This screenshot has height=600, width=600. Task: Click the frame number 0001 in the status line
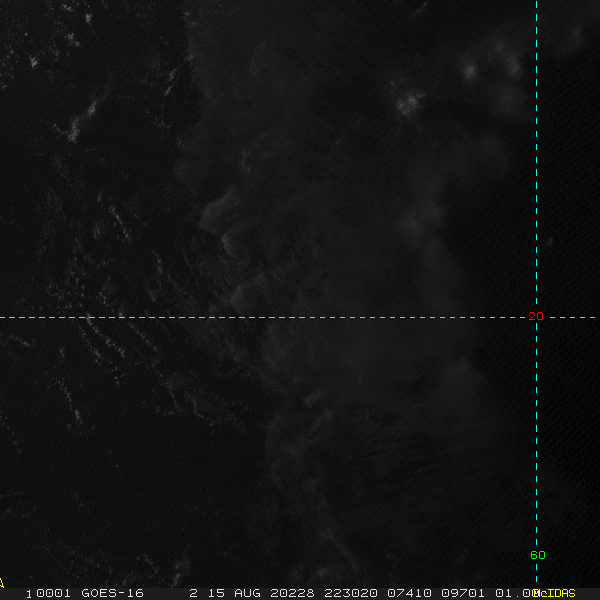pyautogui.click(x=53, y=593)
